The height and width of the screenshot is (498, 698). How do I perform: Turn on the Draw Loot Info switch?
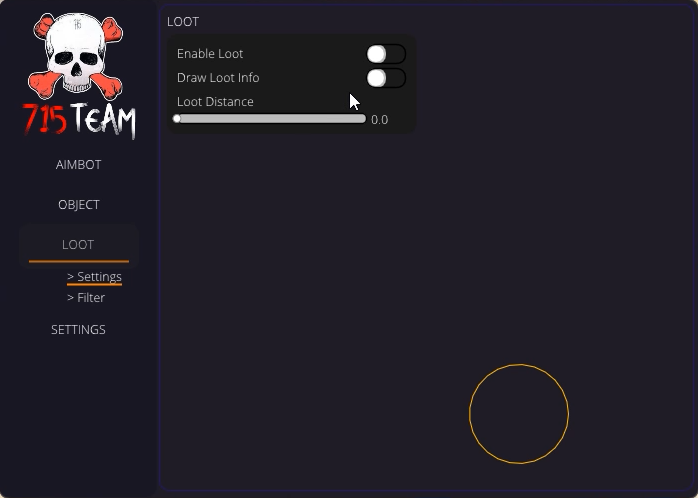(x=386, y=78)
